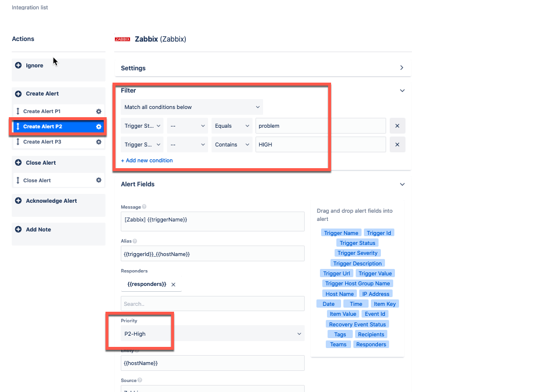Click the Trigger Id field chip
This screenshot has width=535, height=392.
[379, 233]
